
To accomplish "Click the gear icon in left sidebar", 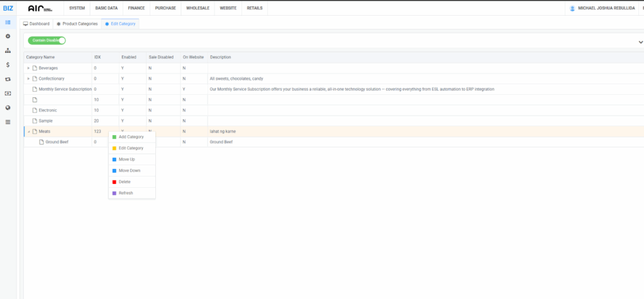I will (x=8, y=36).
